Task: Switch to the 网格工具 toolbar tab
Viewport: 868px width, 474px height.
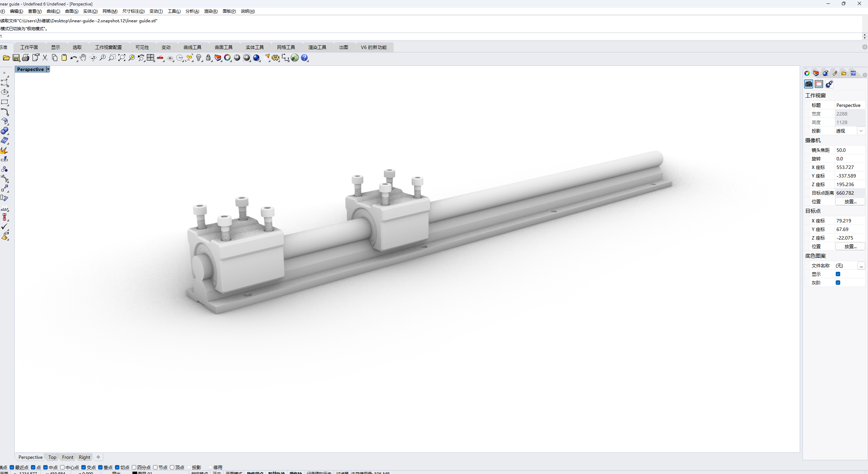Action: pyautogui.click(x=286, y=47)
